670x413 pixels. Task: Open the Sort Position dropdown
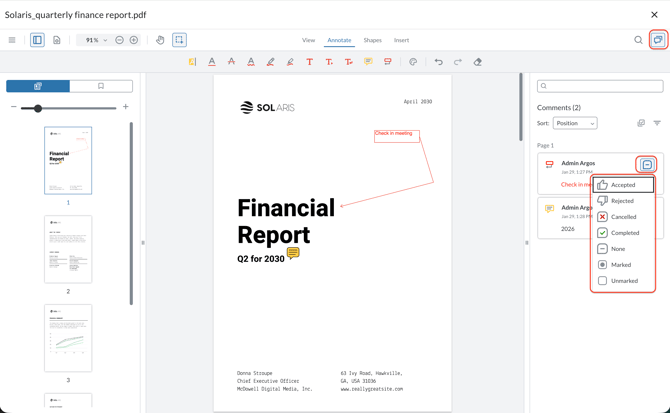coord(575,123)
